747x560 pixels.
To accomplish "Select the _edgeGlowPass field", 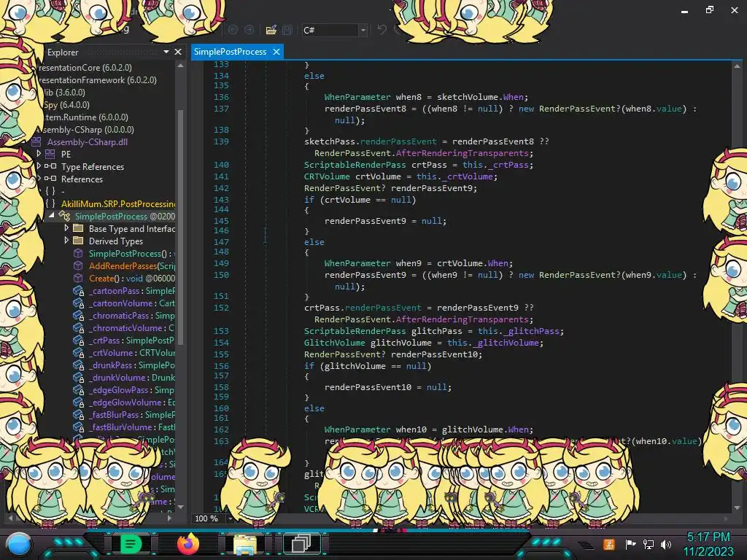I will coord(131,389).
